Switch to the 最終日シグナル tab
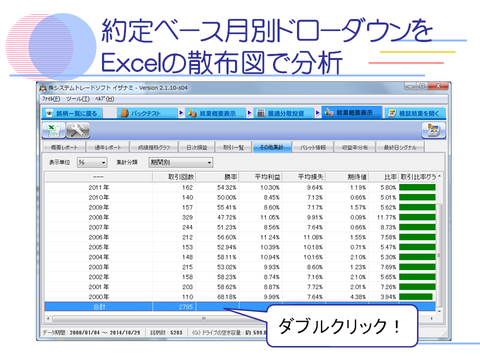480x360 pixels. 400,147
